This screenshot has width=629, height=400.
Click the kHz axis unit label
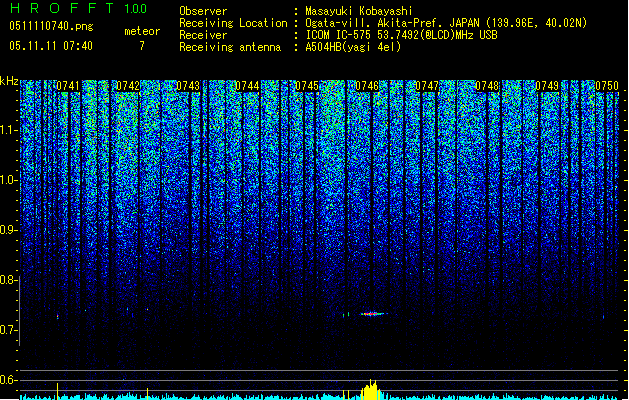point(9,81)
